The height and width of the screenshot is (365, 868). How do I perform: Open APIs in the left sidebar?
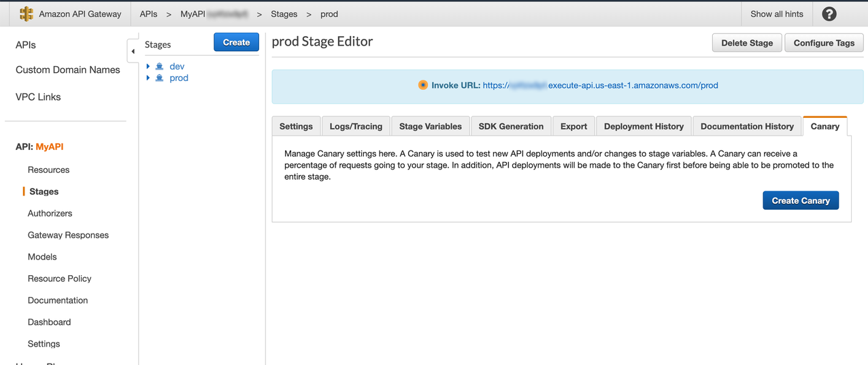click(x=26, y=45)
